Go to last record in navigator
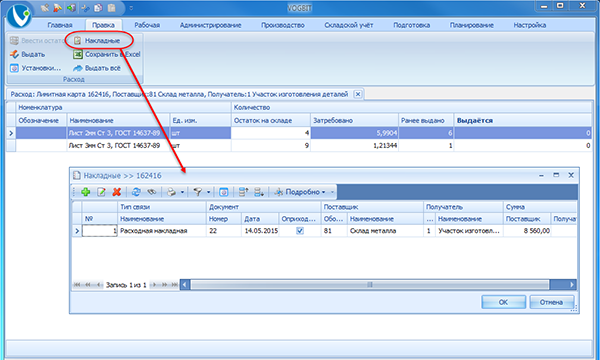 point(174,285)
